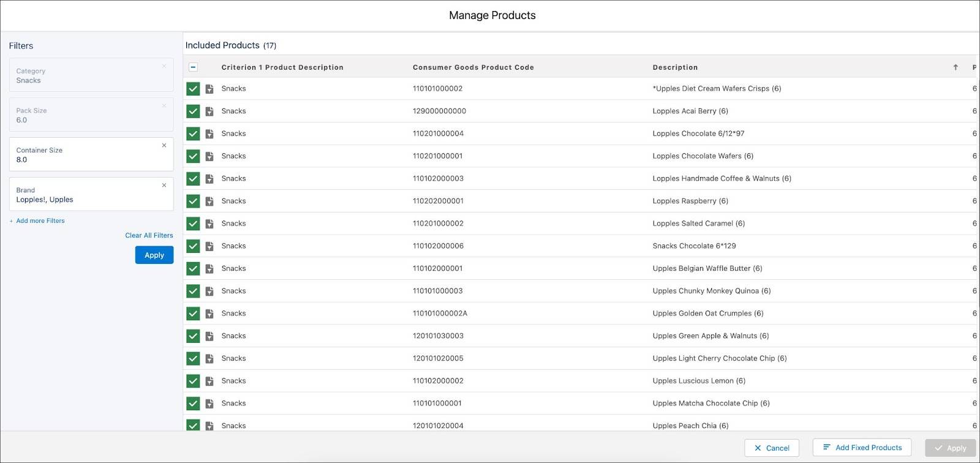980x463 pixels.
Task: Sort by Consumer Goods Product Code column
Action: click(473, 67)
